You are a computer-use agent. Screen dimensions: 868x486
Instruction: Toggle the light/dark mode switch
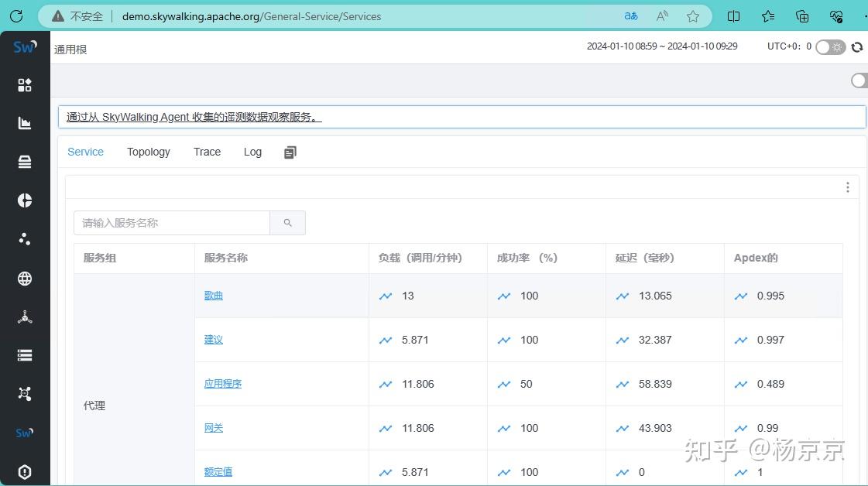(x=829, y=46)
